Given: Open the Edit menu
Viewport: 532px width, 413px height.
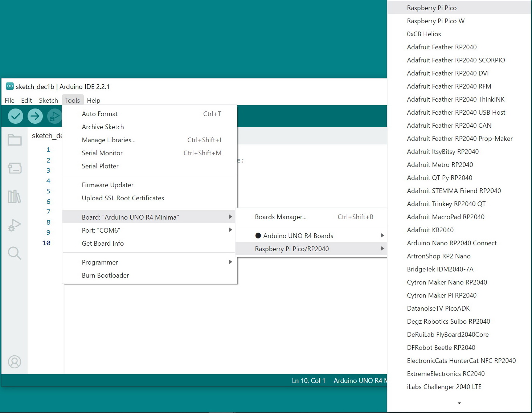Looking at the screenshot, I should (26, 101).
